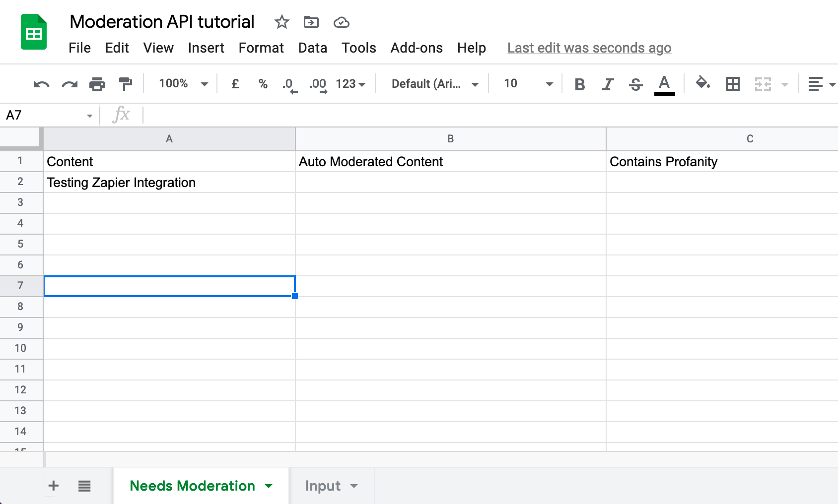
Task: Format as currency with pound icon
Action: coord(235,84)
